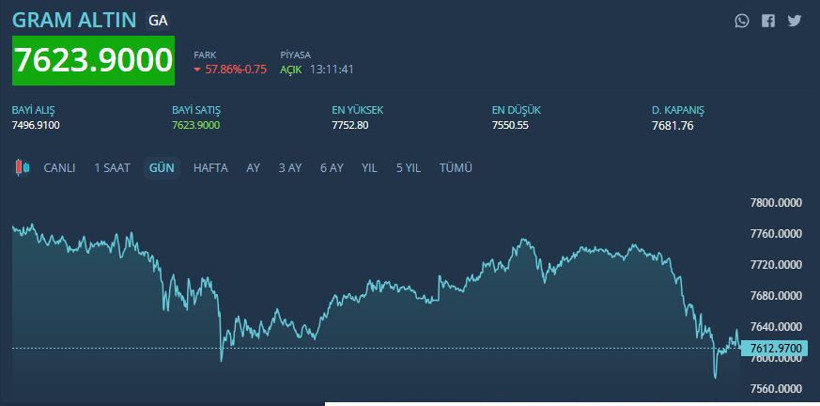The image size is (820, 406).
Task: Click the green 7623.9000 price box
Action: 93,61
